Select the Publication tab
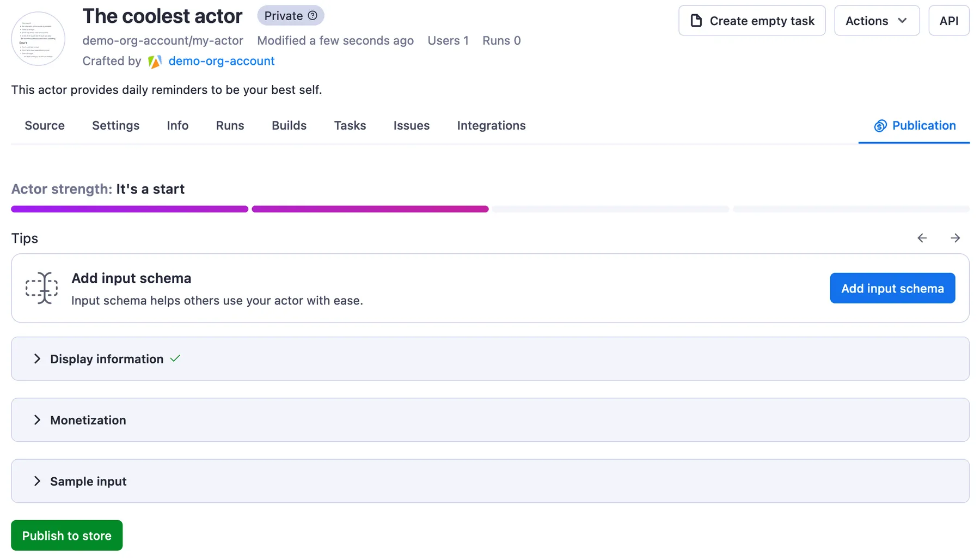 (914, 126)
